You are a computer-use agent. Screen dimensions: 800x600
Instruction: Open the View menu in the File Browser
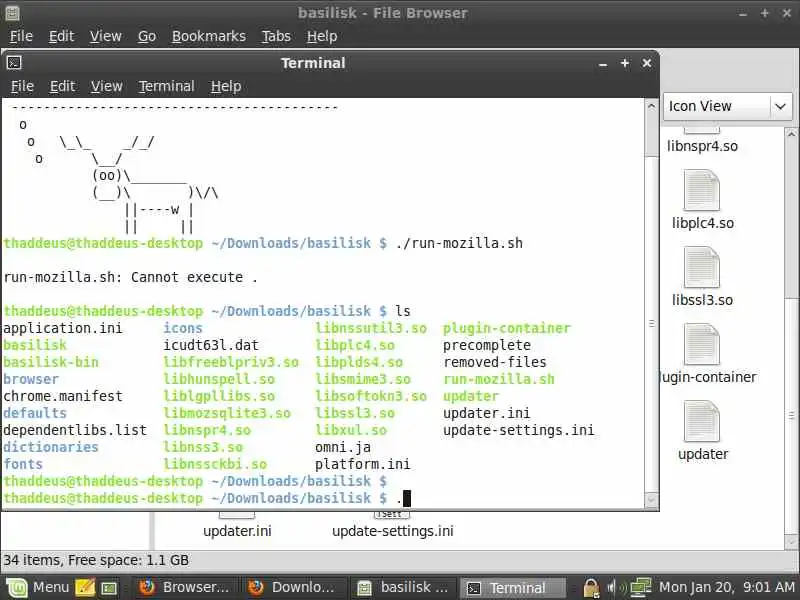pos(106,36)
